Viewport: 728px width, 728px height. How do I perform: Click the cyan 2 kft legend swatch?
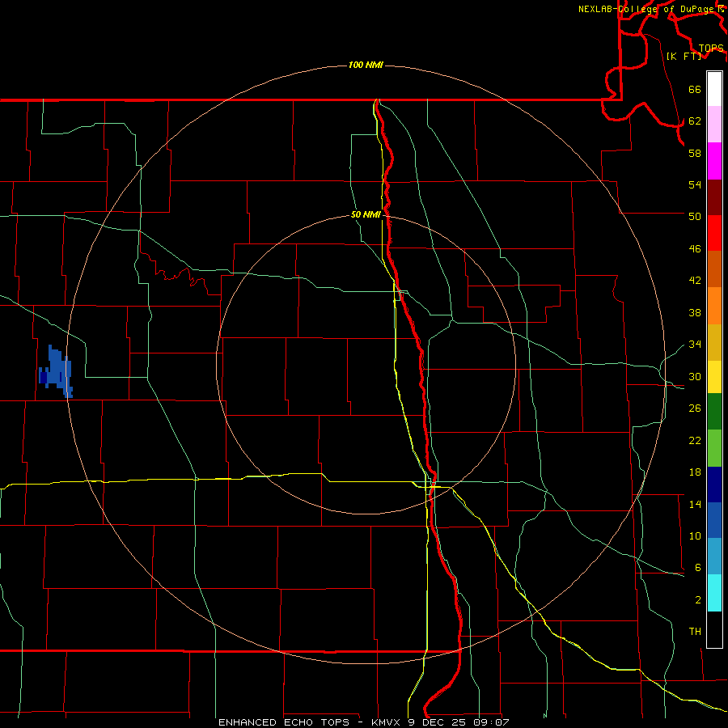(x=714, y=593)
